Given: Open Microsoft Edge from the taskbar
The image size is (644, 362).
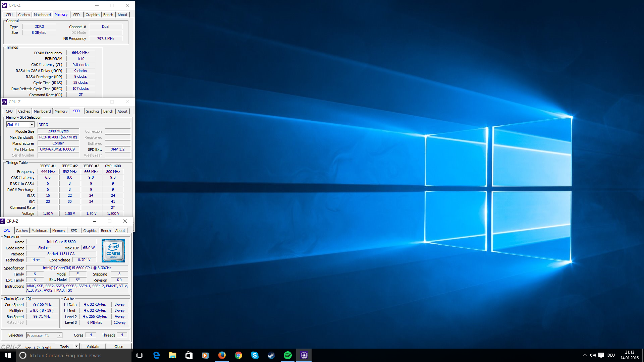Looking at the screenshot, I should (x=156, y=355).
